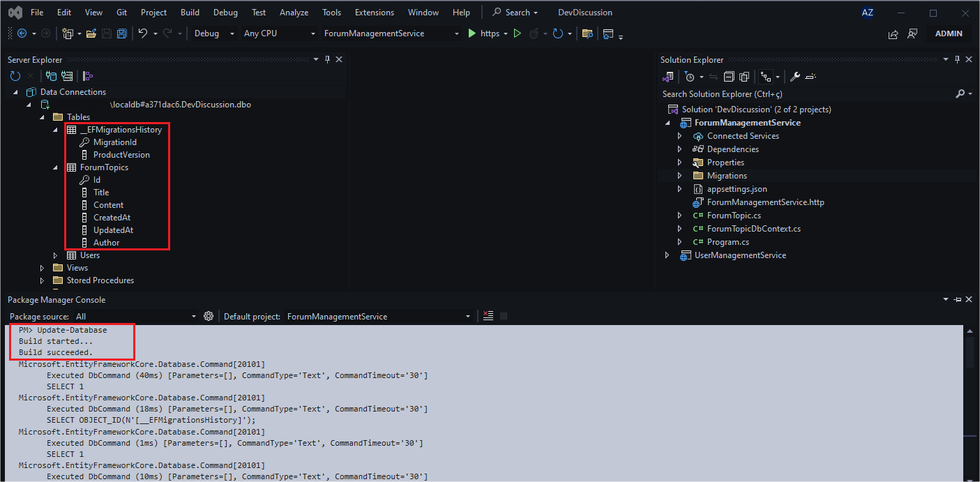Click Start Without Debugging outline play icon
The width and height of the screenshot is (980, 482).
(517, 33)
